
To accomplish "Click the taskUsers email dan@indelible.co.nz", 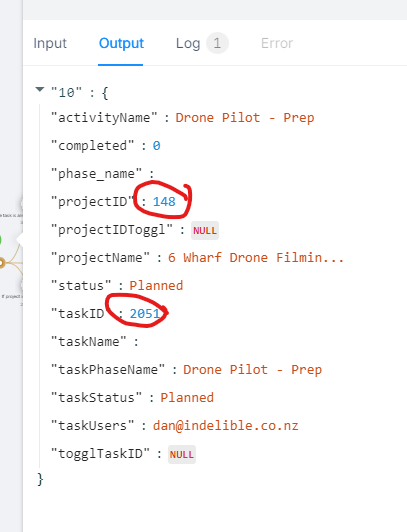I will point(226,425).
